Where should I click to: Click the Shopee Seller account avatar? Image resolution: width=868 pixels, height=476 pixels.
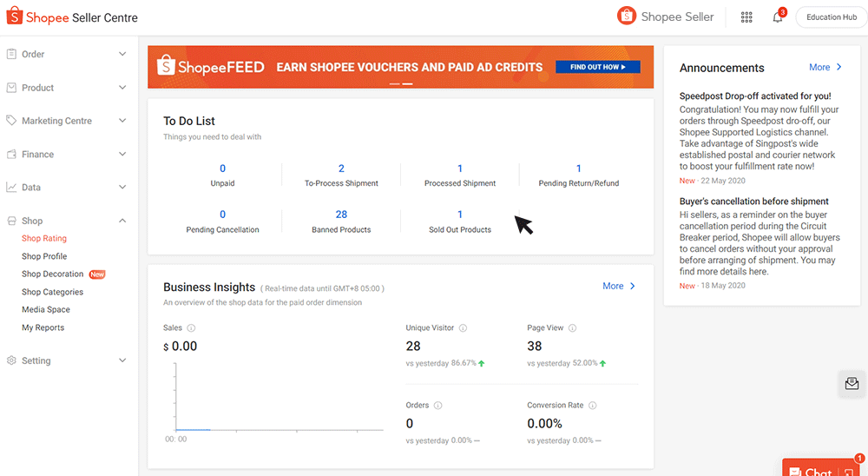pos(626,17)
